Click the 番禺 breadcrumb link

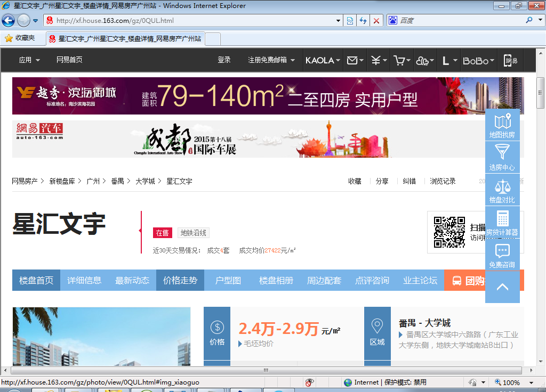[x=117, y=181]
